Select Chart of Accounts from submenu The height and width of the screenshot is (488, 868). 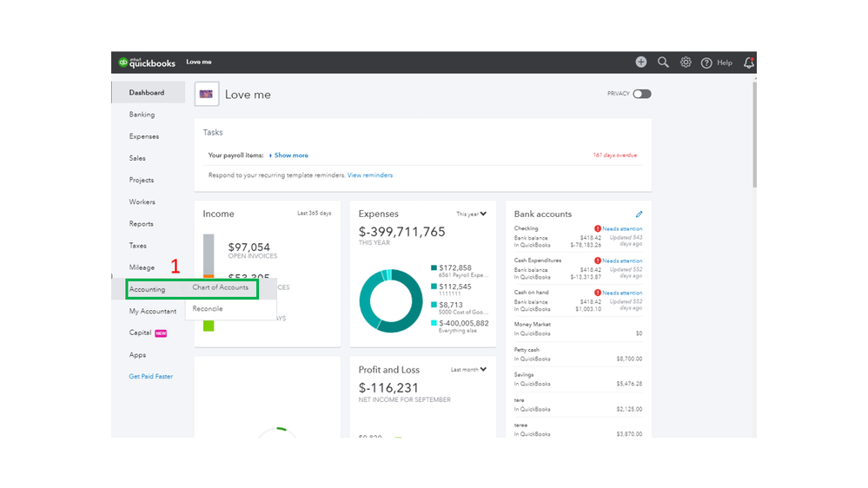coord(221,287)
